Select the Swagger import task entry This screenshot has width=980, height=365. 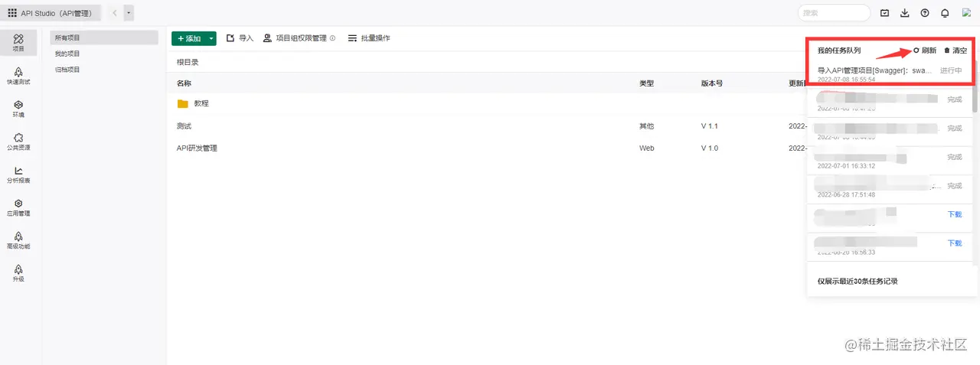coord(890,73)
